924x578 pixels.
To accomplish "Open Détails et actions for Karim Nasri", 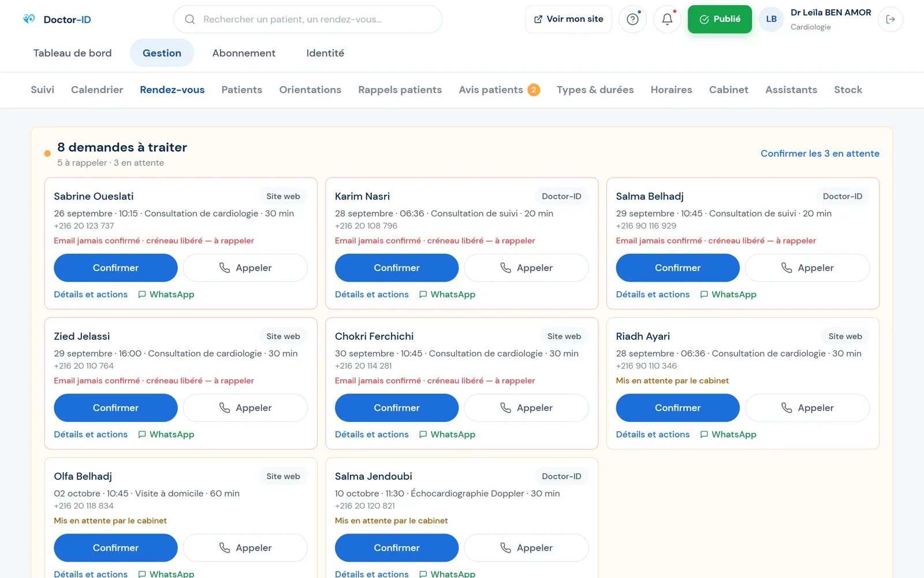I will point(372,294).
